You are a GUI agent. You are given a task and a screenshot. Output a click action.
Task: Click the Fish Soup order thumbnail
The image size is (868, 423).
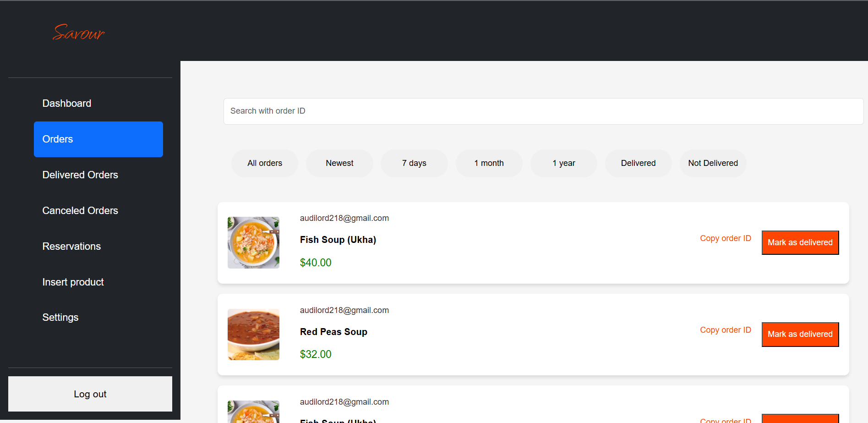point(253,242)
